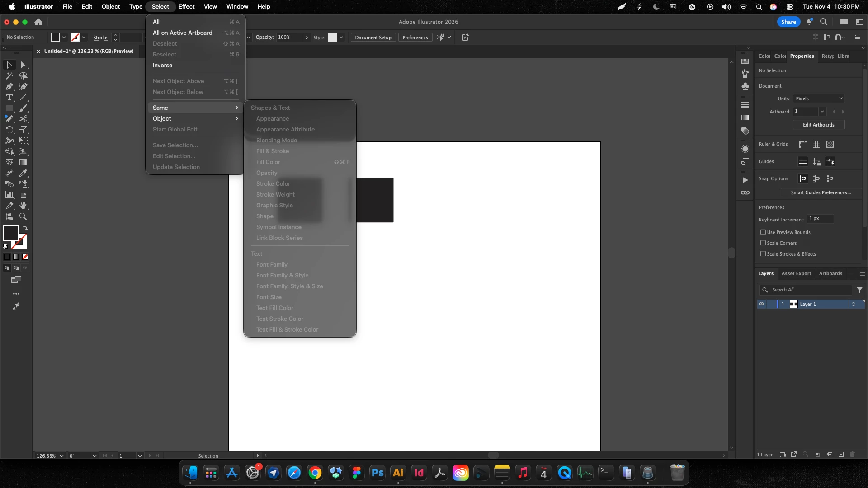Enable the Use Preview Bounds checkbox
The height and width of the screenshot is (488, 868).
pos(763,232)
